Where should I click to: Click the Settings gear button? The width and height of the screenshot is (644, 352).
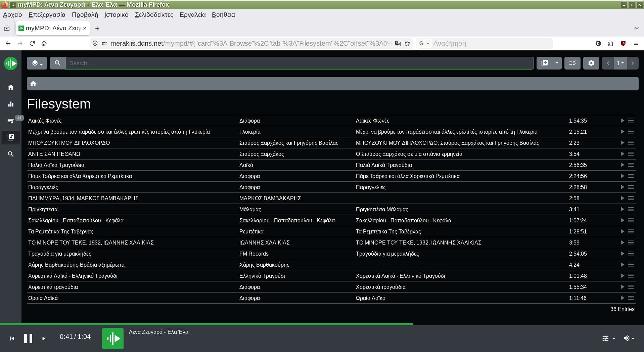[591, 63]
